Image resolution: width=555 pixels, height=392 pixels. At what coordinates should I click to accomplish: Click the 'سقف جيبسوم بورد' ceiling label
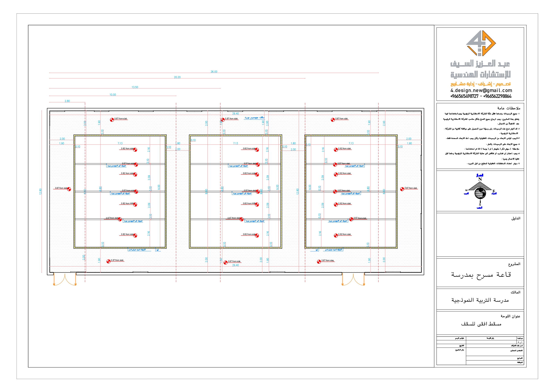[x=254, y=117]
